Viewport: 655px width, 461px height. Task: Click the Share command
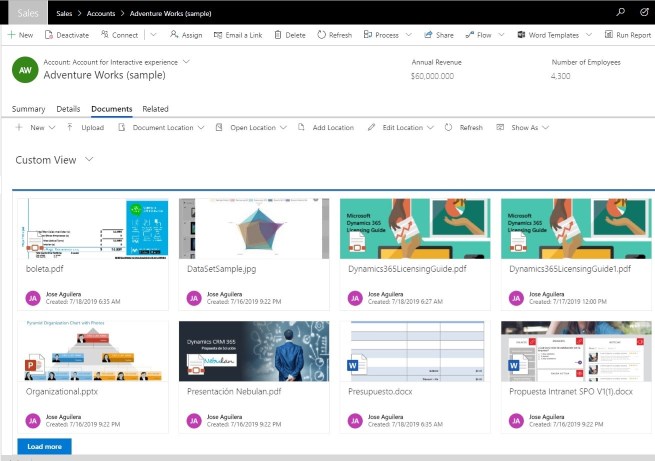439,35
